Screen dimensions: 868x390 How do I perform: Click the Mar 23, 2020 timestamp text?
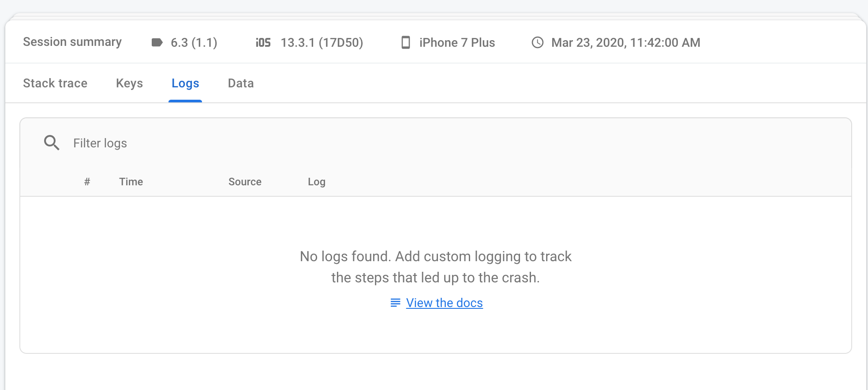[x=625, y=43]
